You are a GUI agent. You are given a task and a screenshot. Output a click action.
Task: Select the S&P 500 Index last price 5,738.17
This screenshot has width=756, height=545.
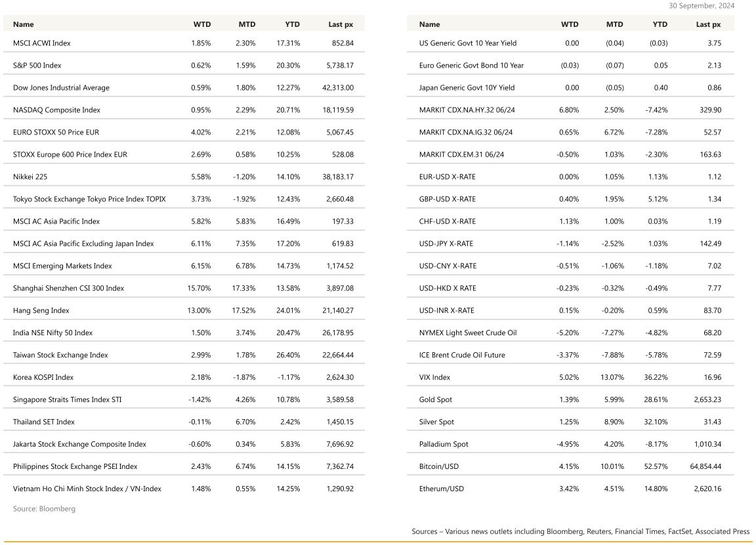tap(340, 66)
